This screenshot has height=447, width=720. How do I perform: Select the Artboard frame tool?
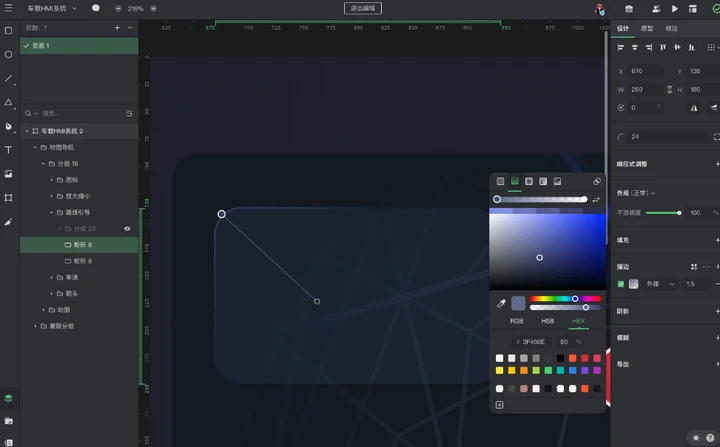8,198
